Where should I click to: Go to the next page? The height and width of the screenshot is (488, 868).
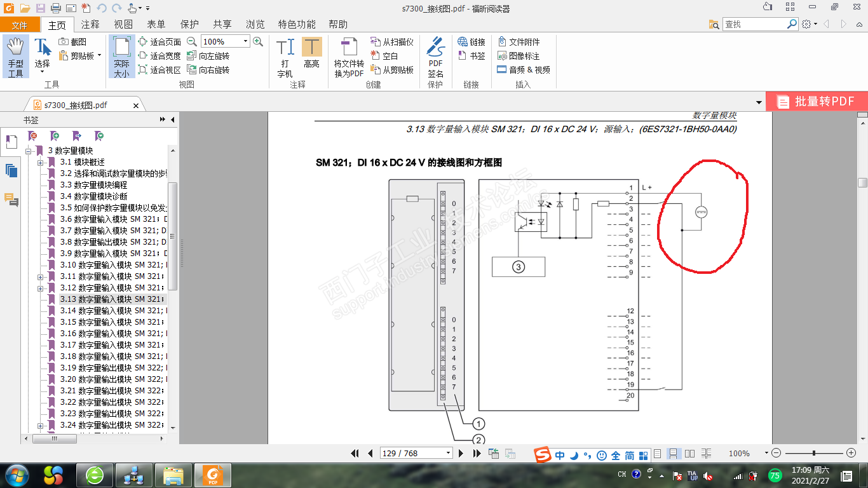(462, 453)
